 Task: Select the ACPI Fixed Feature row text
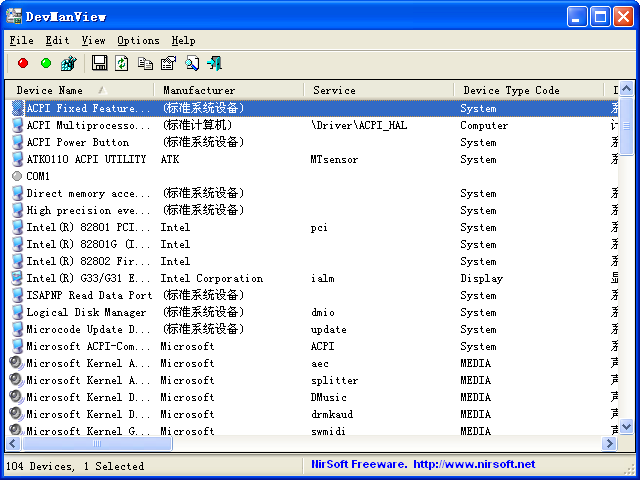[x=88, y=108]
